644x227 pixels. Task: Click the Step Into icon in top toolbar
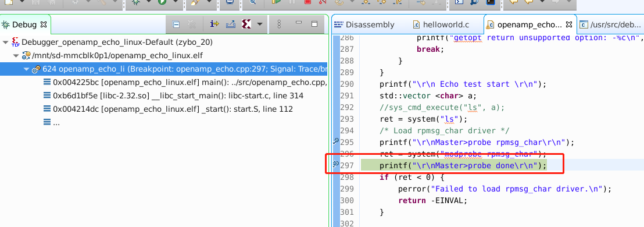[x=366, y=2]
